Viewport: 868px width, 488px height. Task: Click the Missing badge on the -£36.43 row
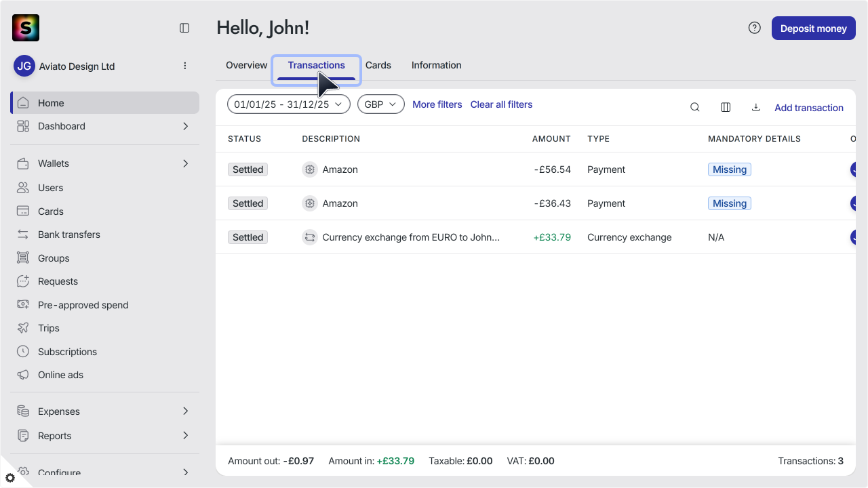click(x=730, y=203)
